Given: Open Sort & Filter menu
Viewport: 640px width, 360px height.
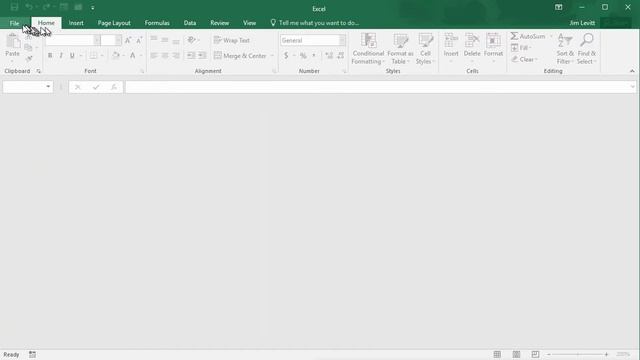Looking at the screenshot, I should [565, 49].
